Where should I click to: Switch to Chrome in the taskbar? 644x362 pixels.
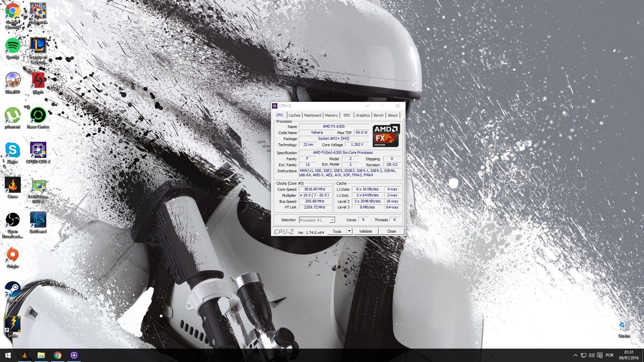click(x=57, y=355)
